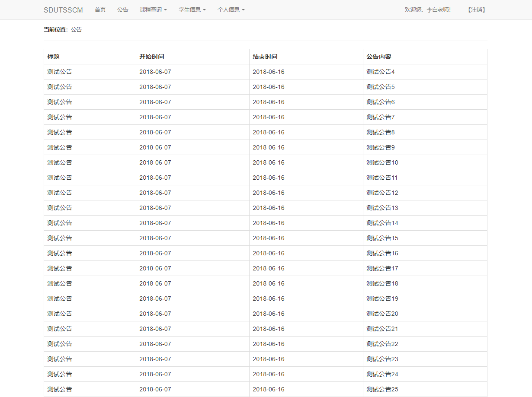The width and height of the screenshot is (532, 397).
Task: Click the SDUTSSCM brand logo
Action: 63,10
